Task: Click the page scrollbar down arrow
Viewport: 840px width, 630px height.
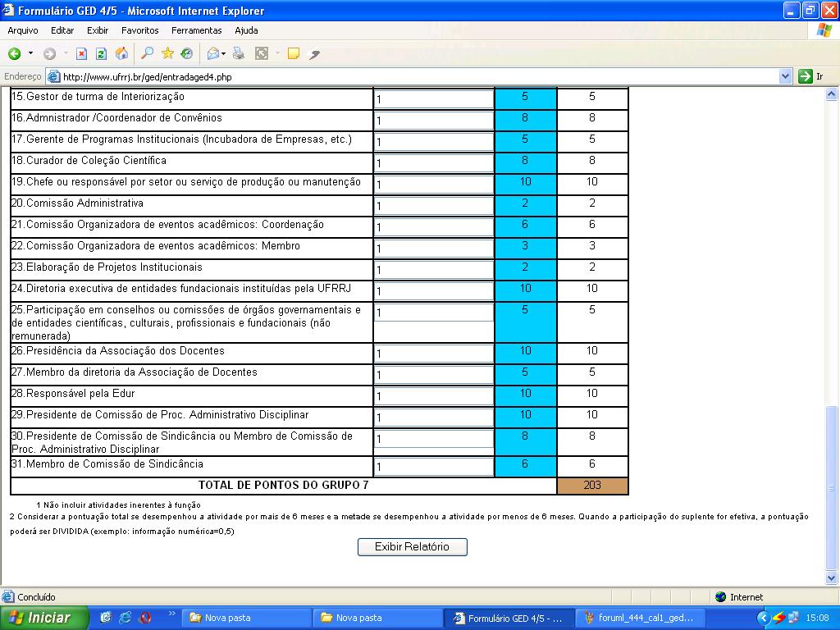Action: (x=832, y=577)
